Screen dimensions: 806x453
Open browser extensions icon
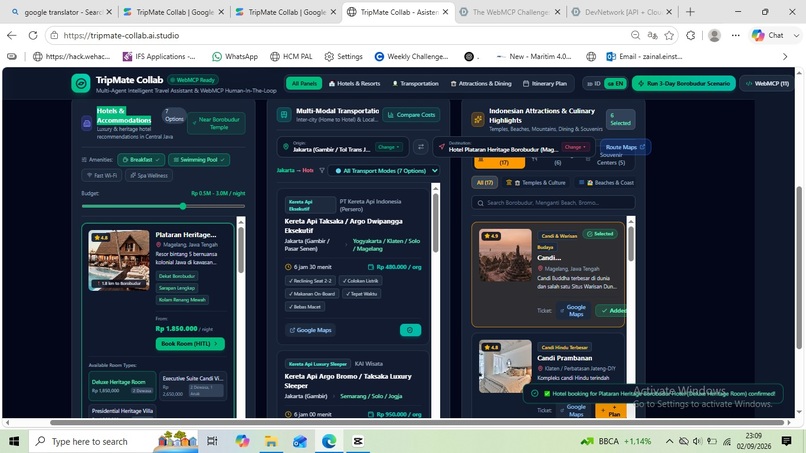coord(691,35)
